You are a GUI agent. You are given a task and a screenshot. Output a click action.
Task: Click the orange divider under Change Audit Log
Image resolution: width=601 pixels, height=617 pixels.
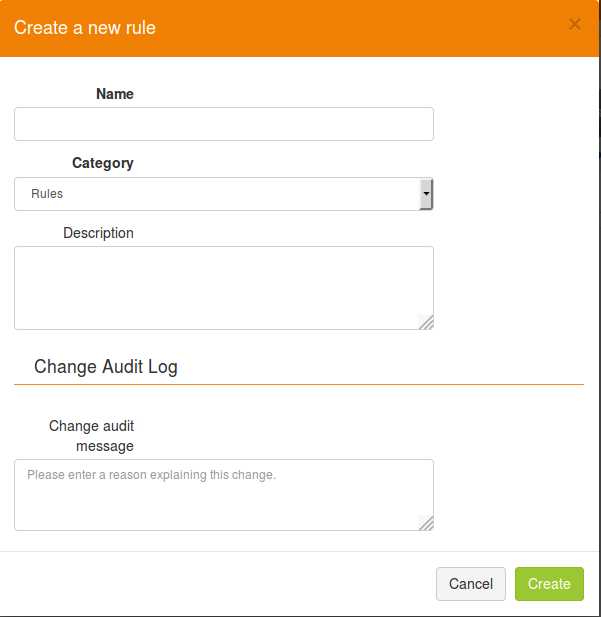click(299, 384)
